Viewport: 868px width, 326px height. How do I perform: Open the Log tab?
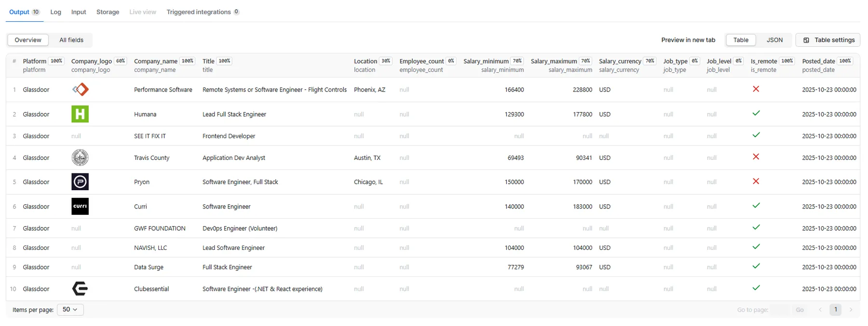[x=56, y=12]
